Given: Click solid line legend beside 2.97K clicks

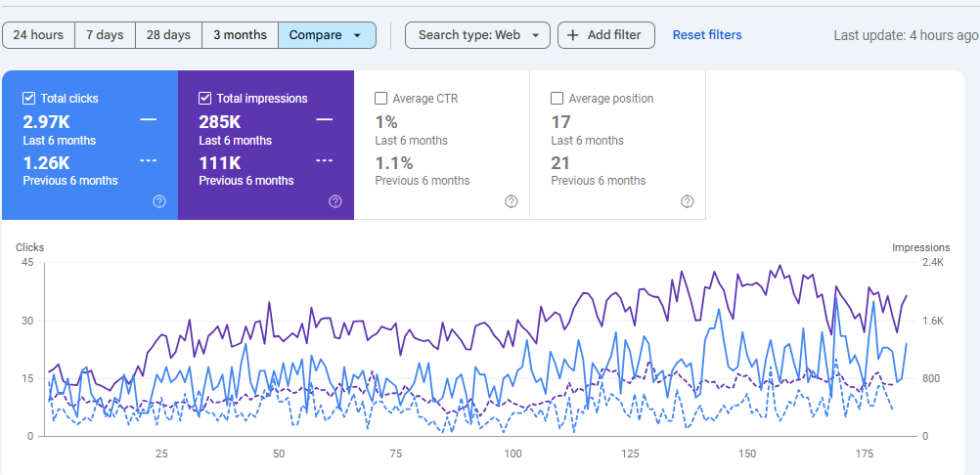Looking at the screenshot, I should (149, 119).
